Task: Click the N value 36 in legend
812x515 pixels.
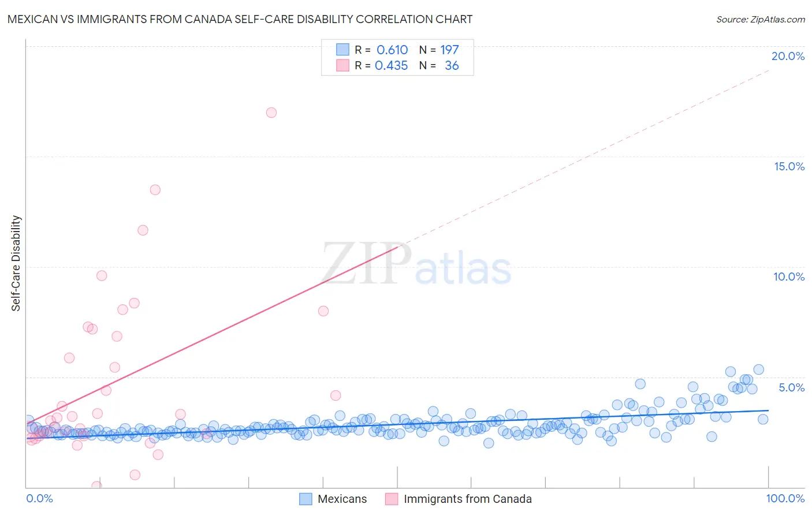Action: (x=452, y=65)
